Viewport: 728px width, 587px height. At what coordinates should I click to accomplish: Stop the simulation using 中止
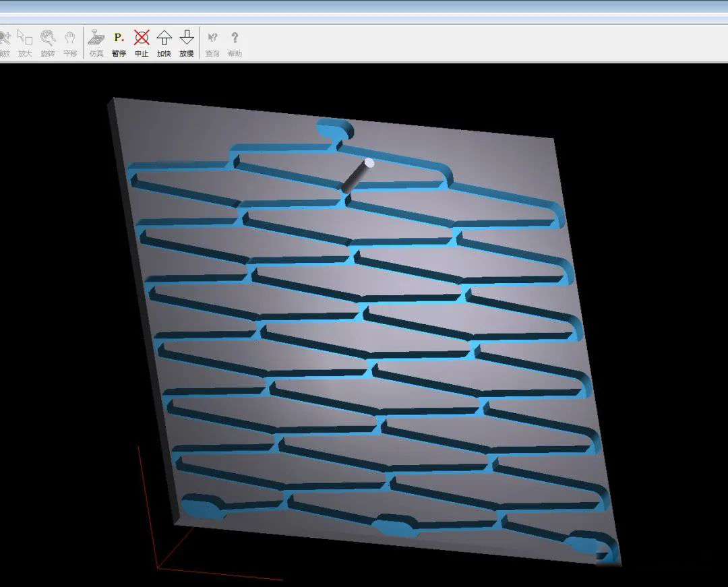click(142, 42)
